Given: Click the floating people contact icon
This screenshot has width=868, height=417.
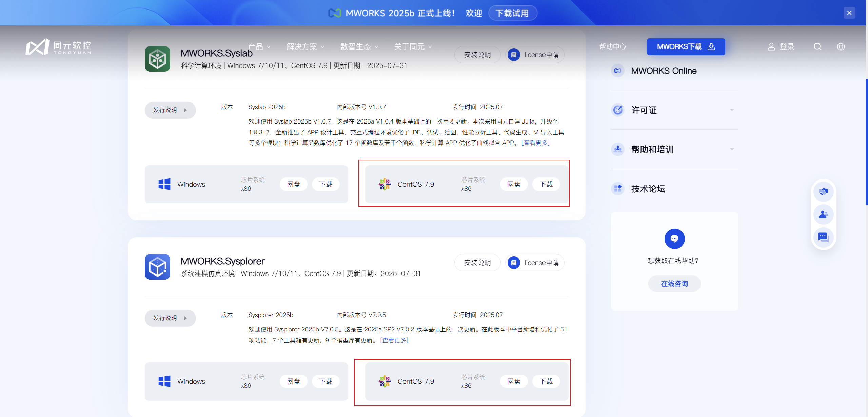Looking at the screenshot, I should [x=824, y=214].
